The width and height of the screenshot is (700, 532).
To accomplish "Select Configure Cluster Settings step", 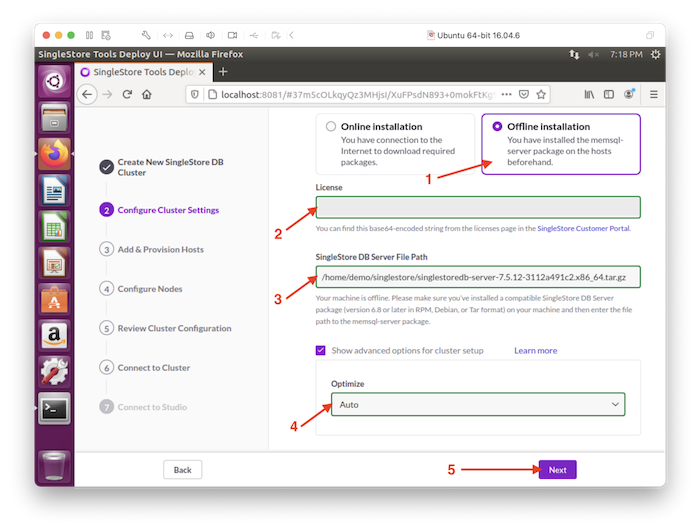I will tap(159, 210).
